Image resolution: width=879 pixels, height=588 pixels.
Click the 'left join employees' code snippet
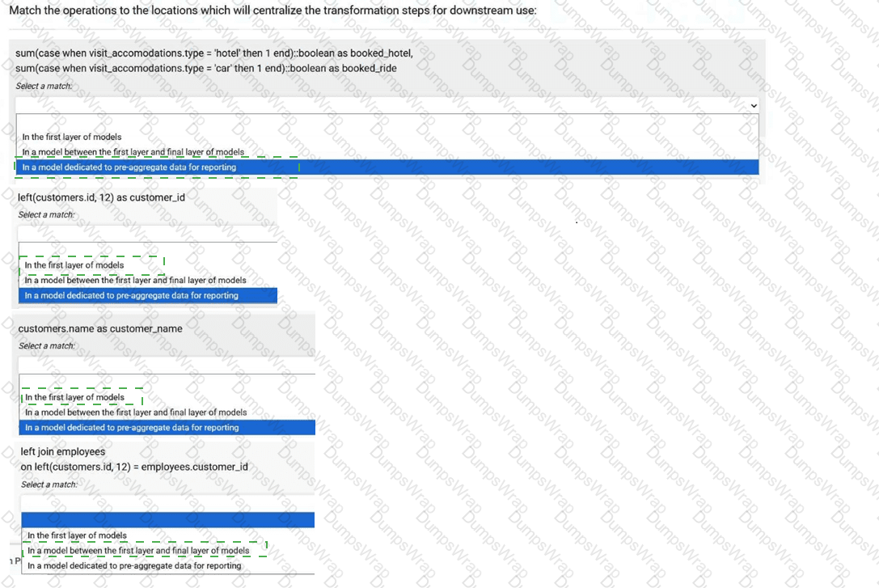pyautogui.click(x=63, y=452)
